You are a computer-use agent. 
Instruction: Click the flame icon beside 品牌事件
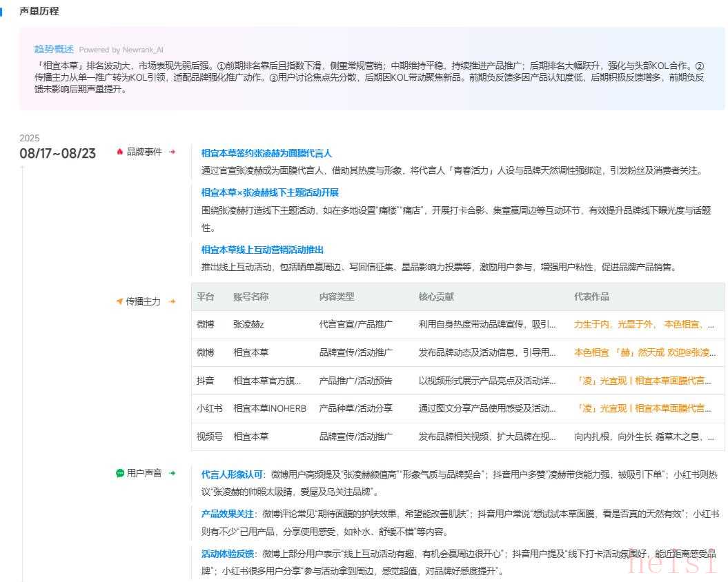[120, 152]
